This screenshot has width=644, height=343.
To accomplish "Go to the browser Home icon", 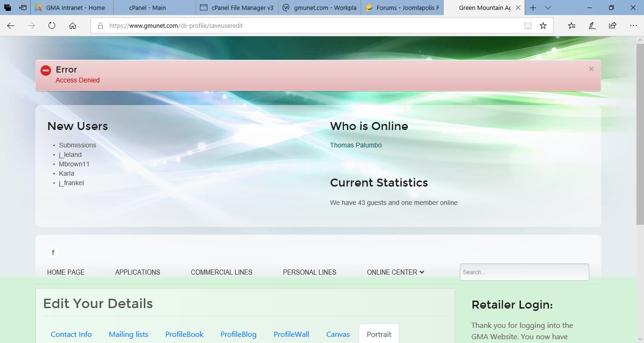I will pos(73,26).
